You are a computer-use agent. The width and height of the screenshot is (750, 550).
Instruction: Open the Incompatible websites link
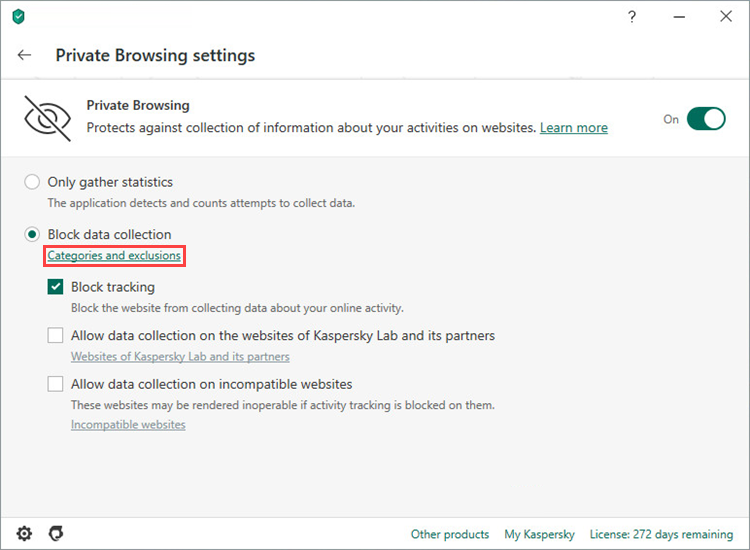[128, 424]
